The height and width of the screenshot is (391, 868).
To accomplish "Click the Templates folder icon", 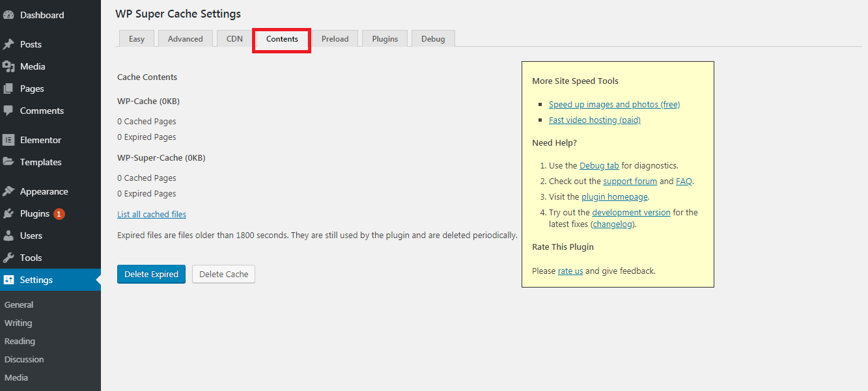I will [9, 162].
